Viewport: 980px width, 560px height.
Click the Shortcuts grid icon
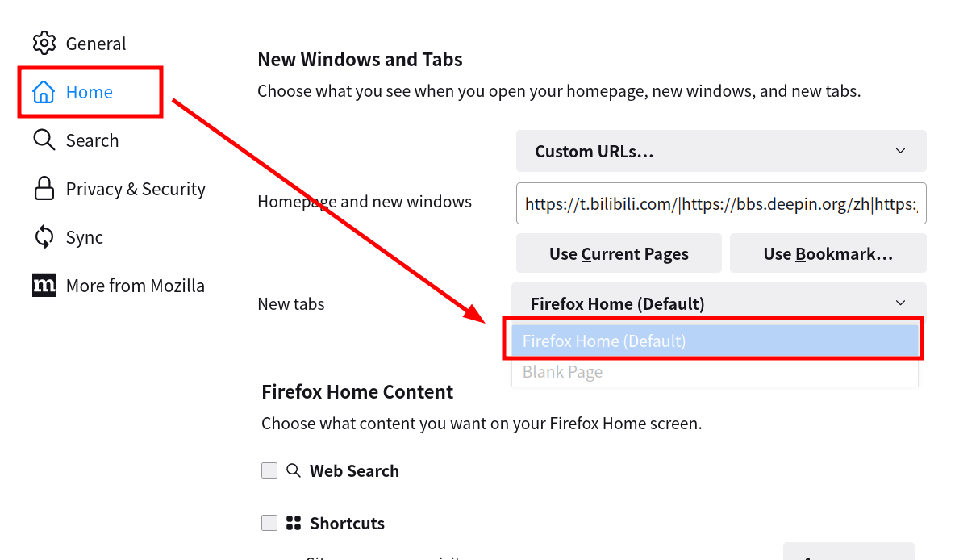294,523
